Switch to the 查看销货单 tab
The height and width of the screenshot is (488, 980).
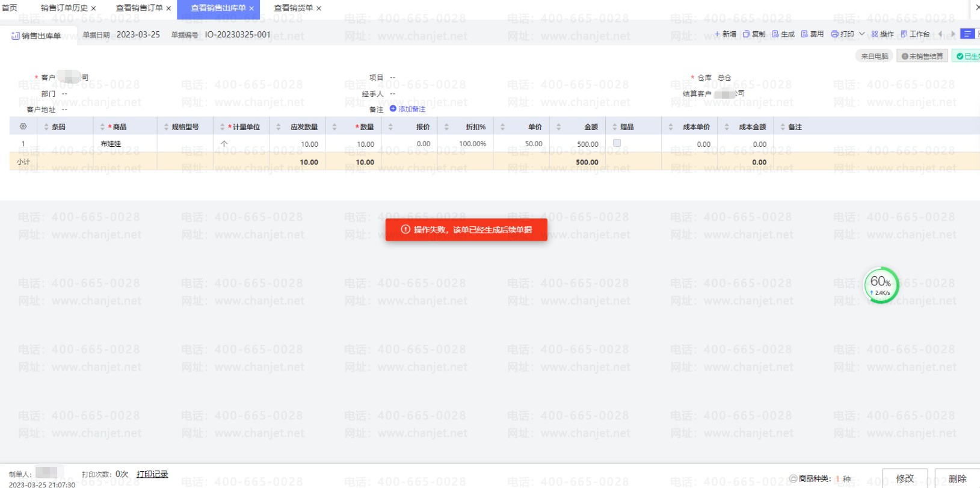[294, 8]
